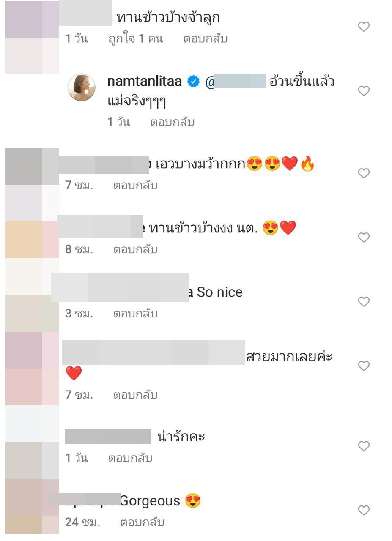The height and width of the screenshot is (541, 392).
Task: Like the ทานข้าวบ้างงง นต. comment
Action: pyautogui.click(x=364, y=238)
